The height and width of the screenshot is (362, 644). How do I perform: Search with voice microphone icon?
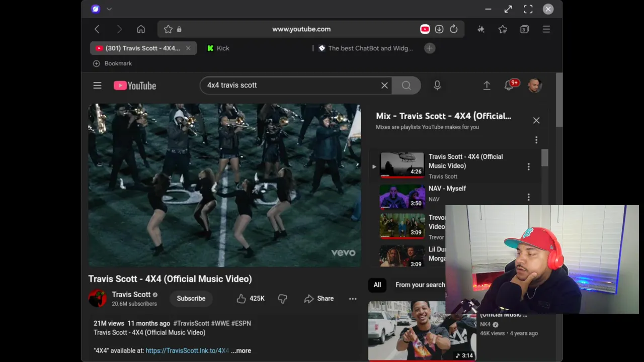(437, 85)
